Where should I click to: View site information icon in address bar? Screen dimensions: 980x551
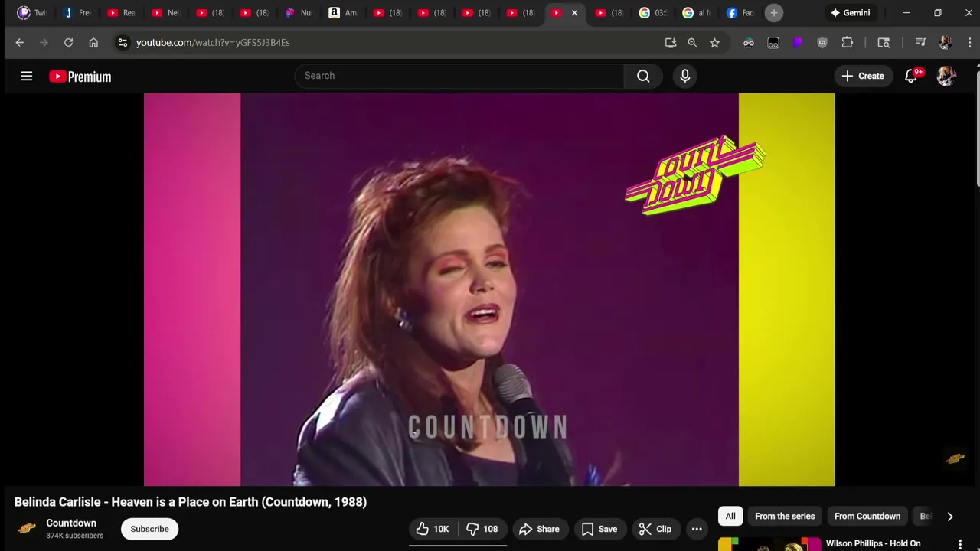(122, 43)
